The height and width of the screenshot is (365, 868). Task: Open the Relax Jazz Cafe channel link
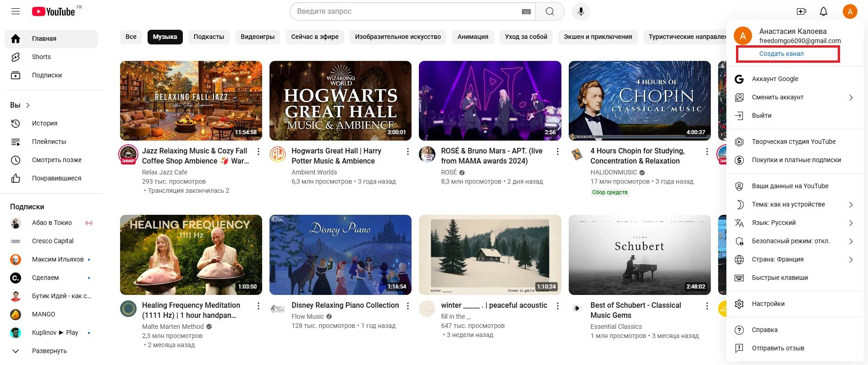(165, 172)
